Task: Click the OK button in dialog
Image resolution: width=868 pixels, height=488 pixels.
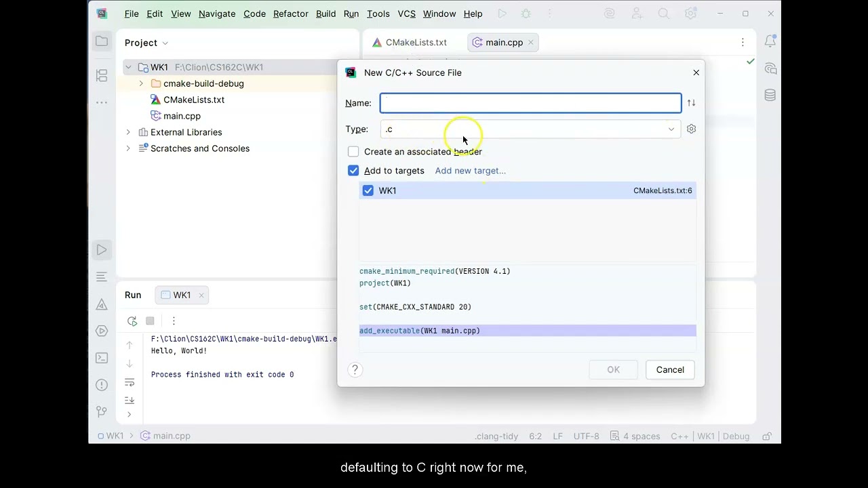Action: pyautogui.click(x=613, y=369)
